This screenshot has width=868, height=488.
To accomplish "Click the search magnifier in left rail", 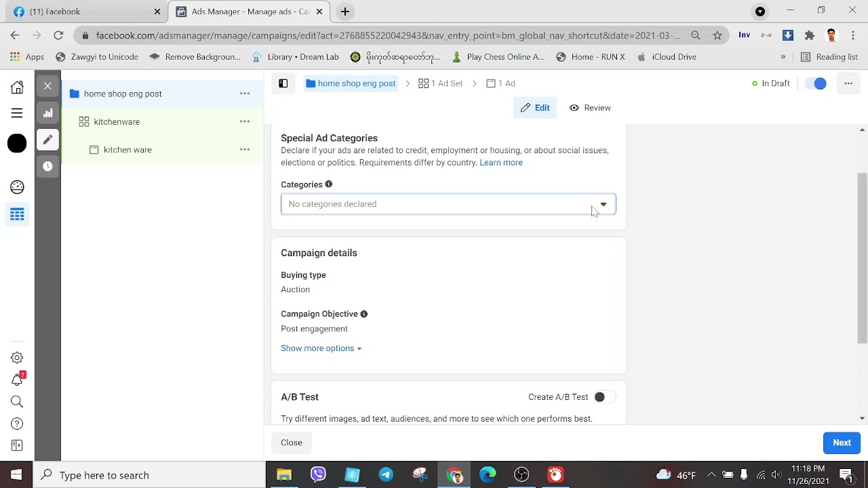I will point(17,402).
